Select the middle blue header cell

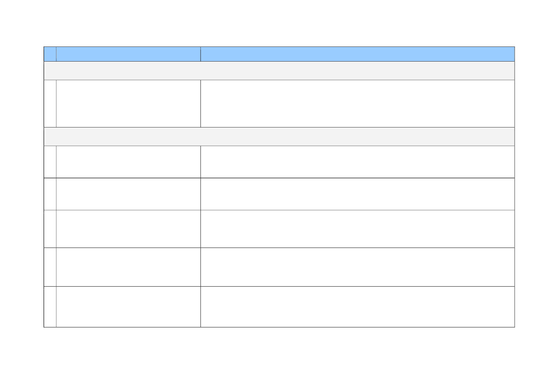[128, 54]
